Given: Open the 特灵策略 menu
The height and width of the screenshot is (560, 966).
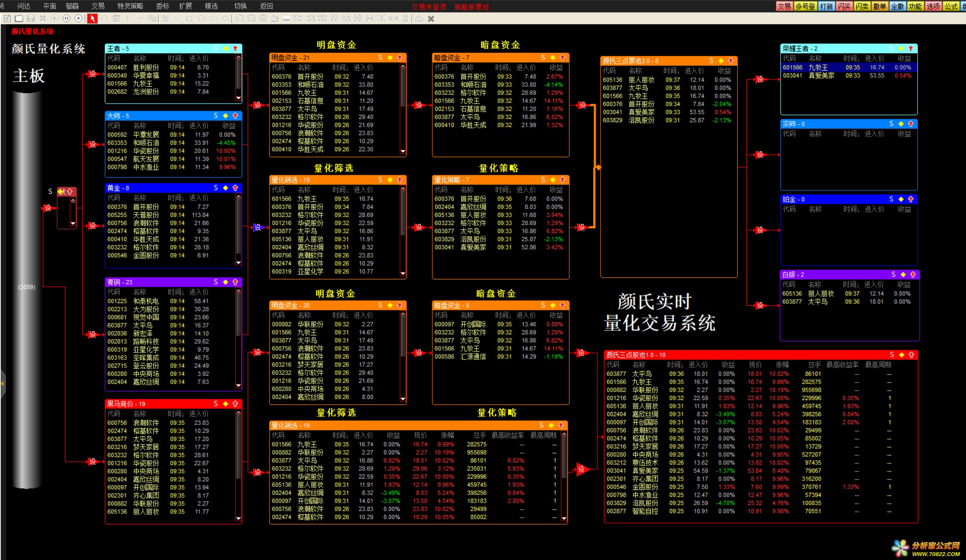Looking at the screenshot, I should pyautogui.click(x=130, y=6).
